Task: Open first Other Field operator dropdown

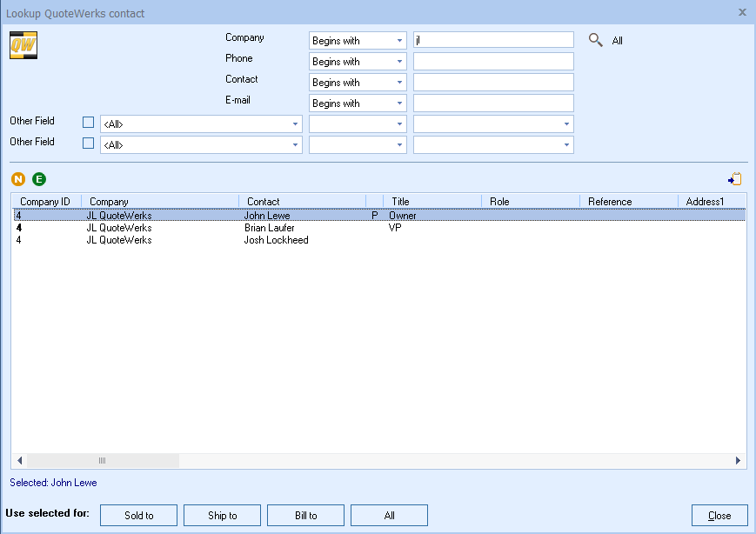Action: pos(358,123)
